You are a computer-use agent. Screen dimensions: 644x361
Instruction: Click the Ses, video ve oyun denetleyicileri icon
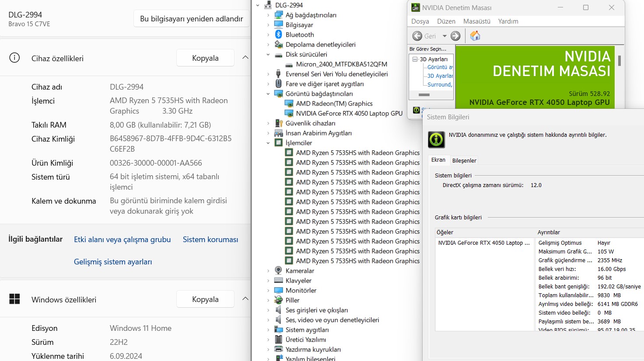coord(278,320)
